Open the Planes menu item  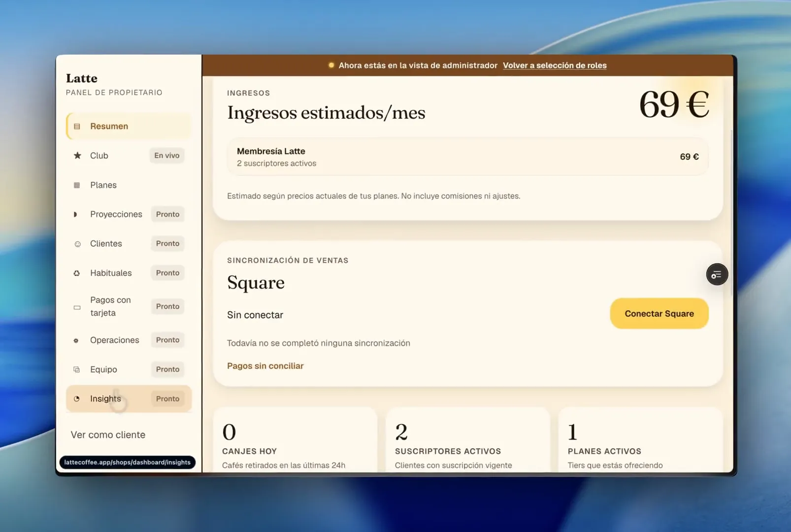[x=129, y=185]
